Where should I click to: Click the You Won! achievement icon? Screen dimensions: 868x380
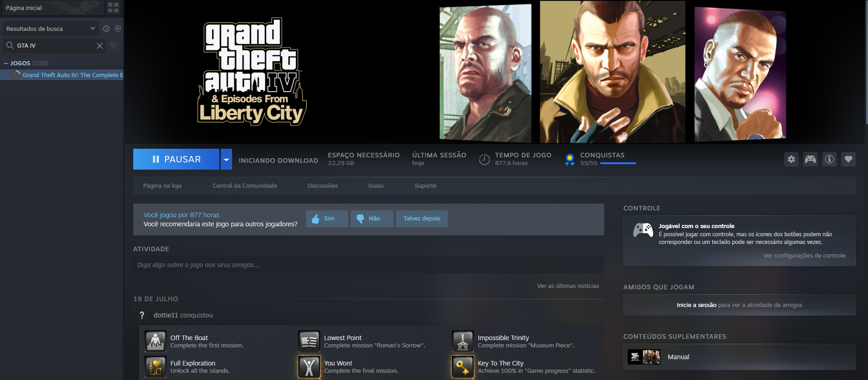(x=309, y=367)
